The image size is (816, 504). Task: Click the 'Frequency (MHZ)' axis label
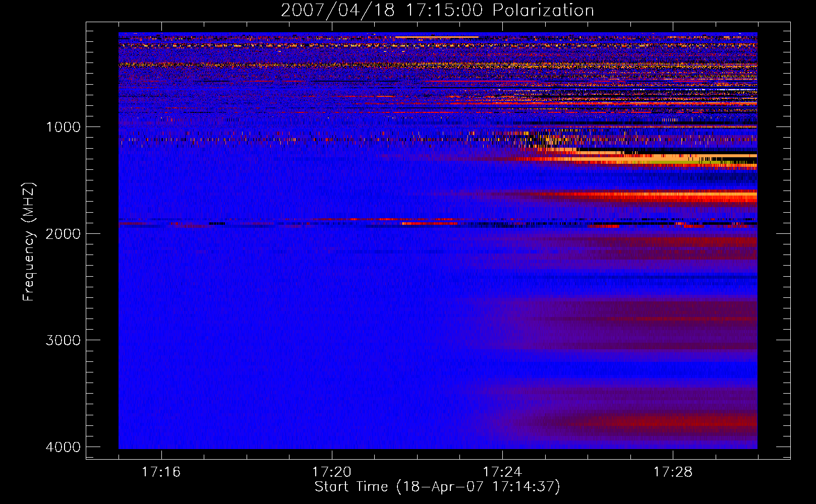click(x=29, y=241)
